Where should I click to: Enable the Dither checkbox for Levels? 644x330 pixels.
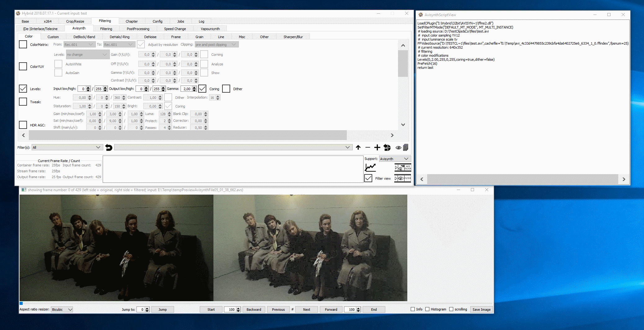point(226,89)
